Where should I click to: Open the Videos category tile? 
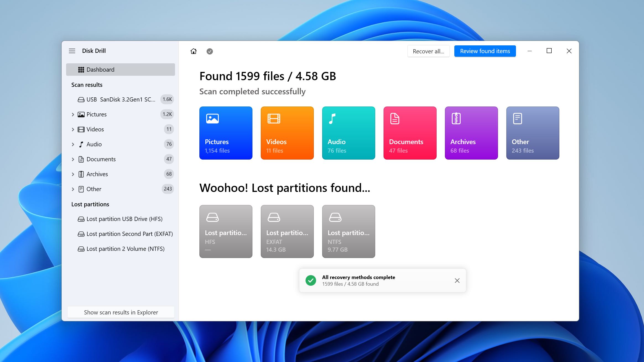pos(287,133)
